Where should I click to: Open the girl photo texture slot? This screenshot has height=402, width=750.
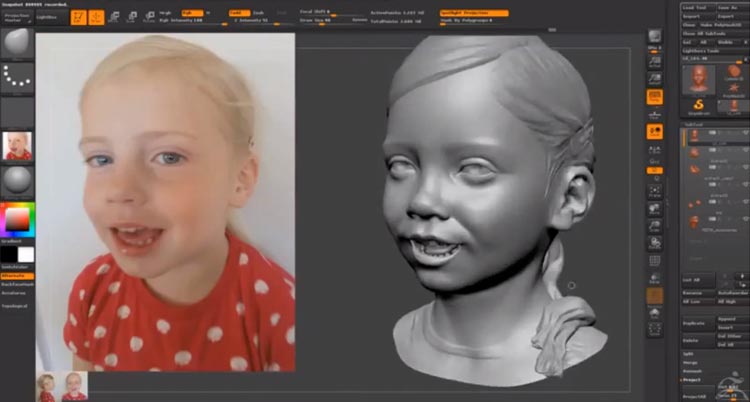point(17,146)
